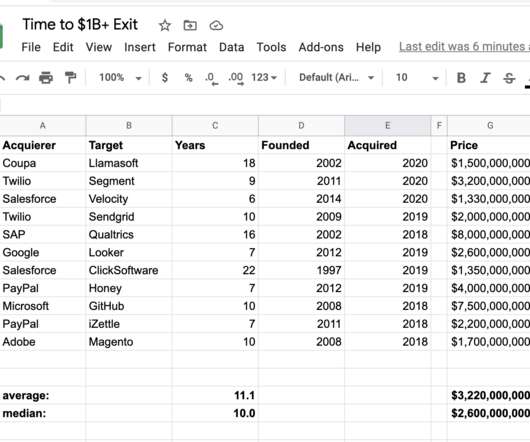Toggle strikethrough formatting
The height and width of the screenshot is (442, 530).
pyautogui.click(x=509, y=78)
